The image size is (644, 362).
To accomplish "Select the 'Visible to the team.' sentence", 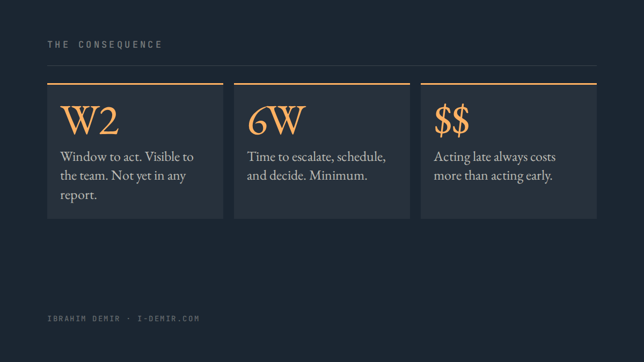I will coord(127,166).
